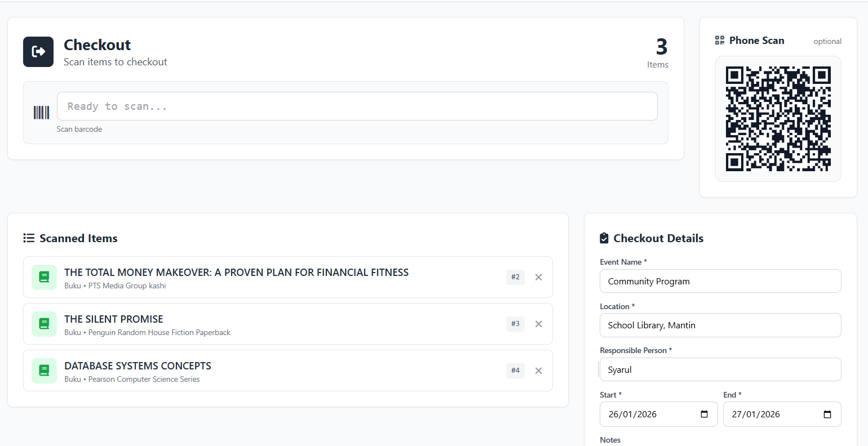Edit the Location field School Library, Mantin
The height and width of the screenshot is (446, 868).
click(720, 325)
